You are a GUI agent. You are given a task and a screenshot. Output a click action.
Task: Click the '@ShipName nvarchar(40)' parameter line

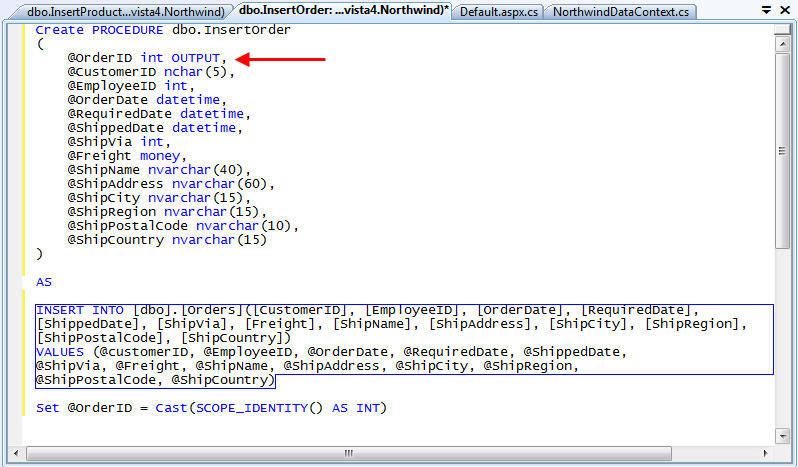(x=159, y=170)
